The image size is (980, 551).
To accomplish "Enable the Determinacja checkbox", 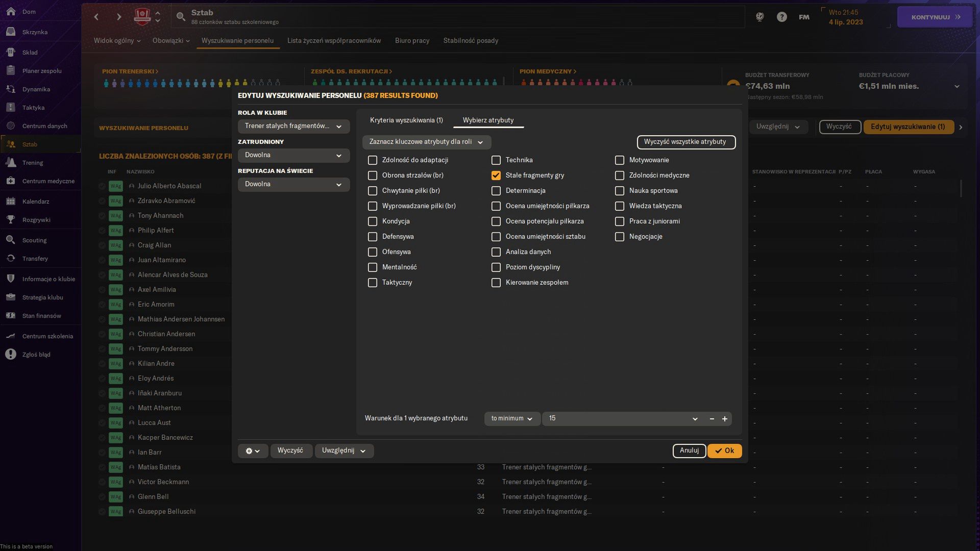I will [496, 191].
